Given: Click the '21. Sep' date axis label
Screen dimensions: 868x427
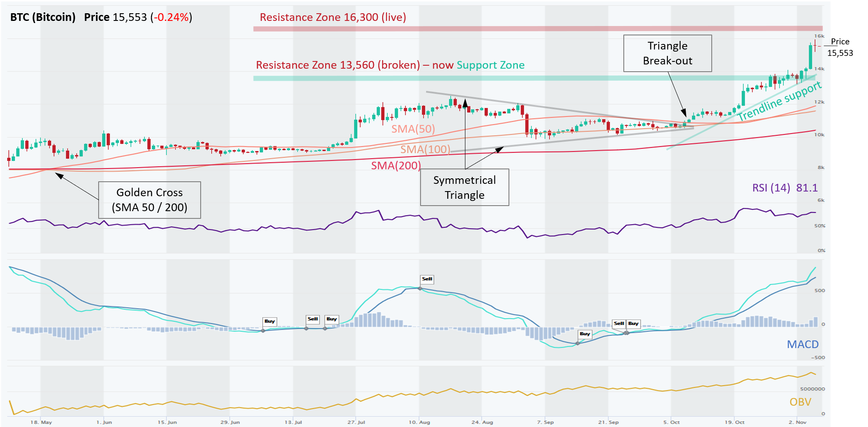Looking at the screenshot, I should click(x=608, y=422).
